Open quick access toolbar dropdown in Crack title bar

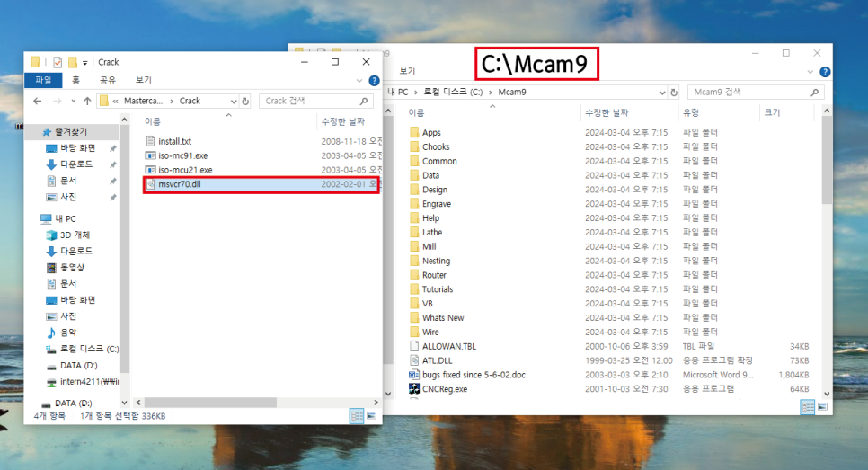pos(84,63)
